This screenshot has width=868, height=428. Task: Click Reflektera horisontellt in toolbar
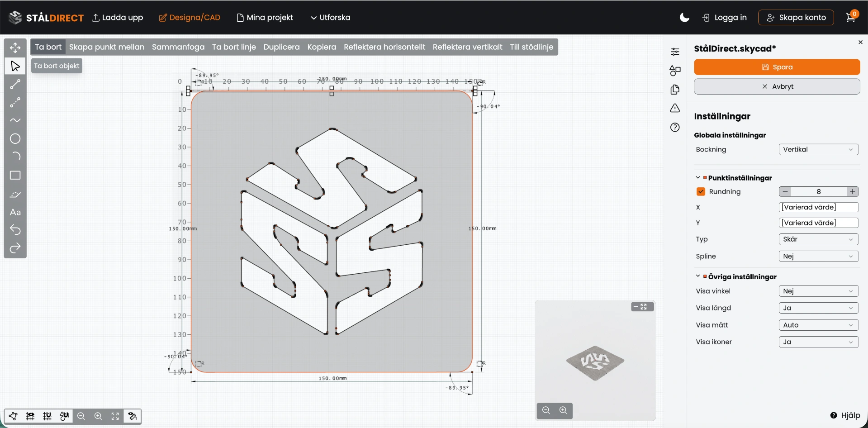pyautogui.click(x=384, y=47)
